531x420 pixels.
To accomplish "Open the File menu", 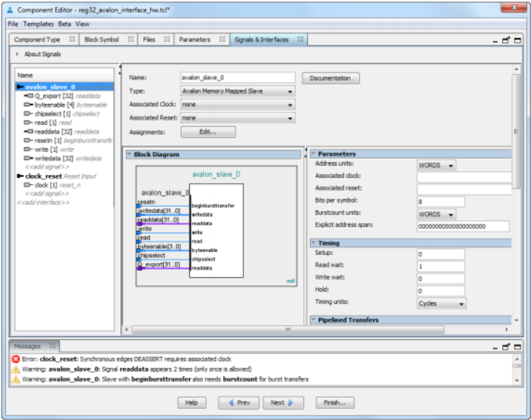I will (13, 24).
